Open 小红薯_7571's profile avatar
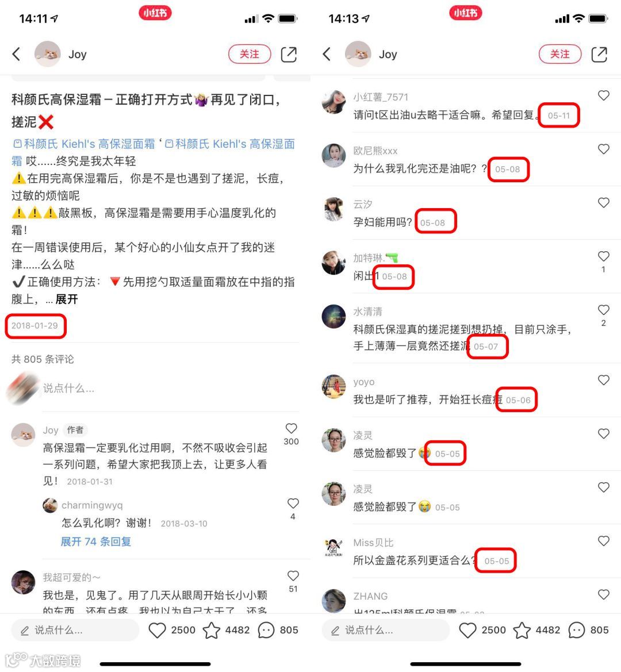Viewport: 621px width, 672px height. coord(333,102)
